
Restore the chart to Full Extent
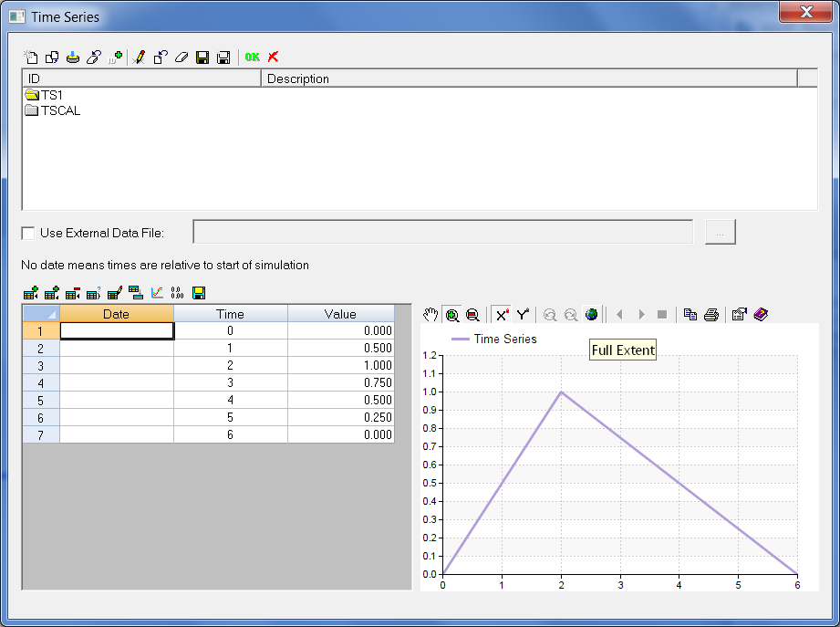coord(592,314)
